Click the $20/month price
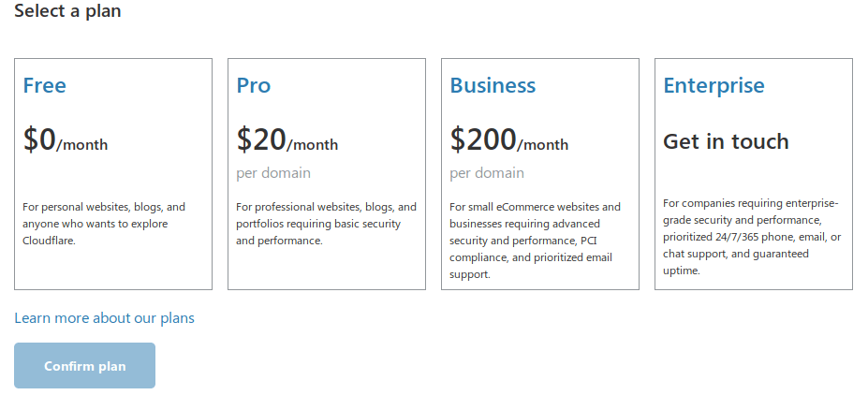The width and height of the screenshot is (868, 395). 287,141
